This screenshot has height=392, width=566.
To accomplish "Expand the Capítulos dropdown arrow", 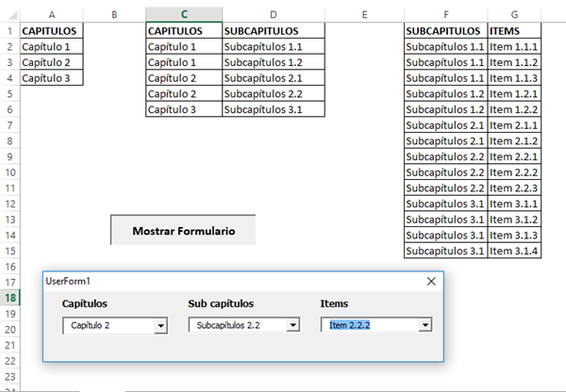I will point(160,325).
